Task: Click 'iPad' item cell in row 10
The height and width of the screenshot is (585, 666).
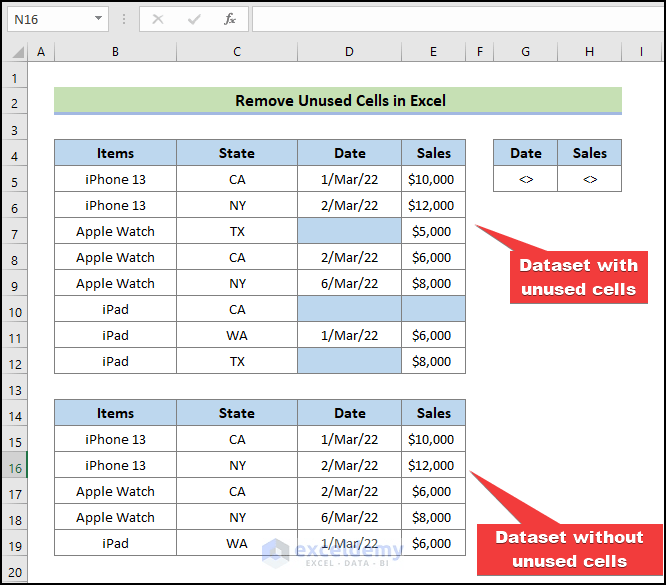Action: coord(115,309)
